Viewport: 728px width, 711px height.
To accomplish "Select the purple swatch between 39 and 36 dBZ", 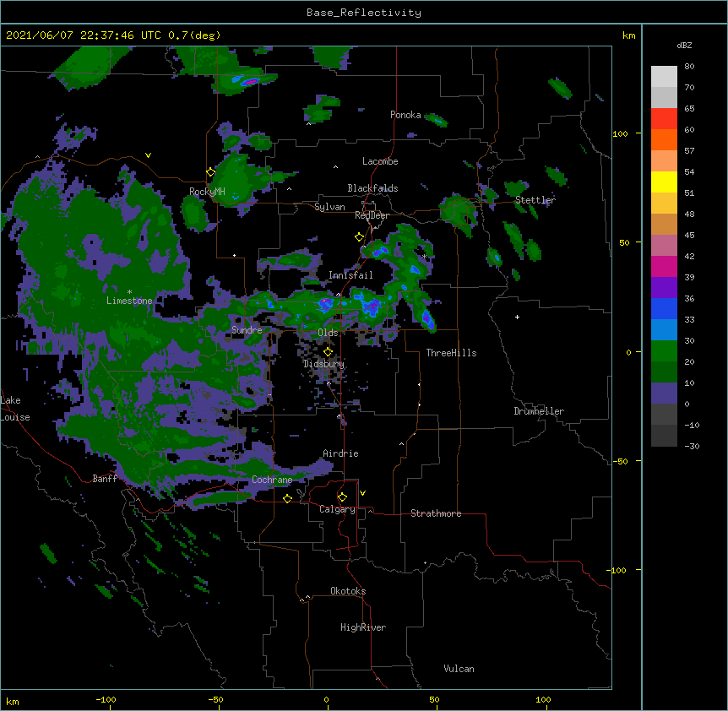I will point(664,287).
